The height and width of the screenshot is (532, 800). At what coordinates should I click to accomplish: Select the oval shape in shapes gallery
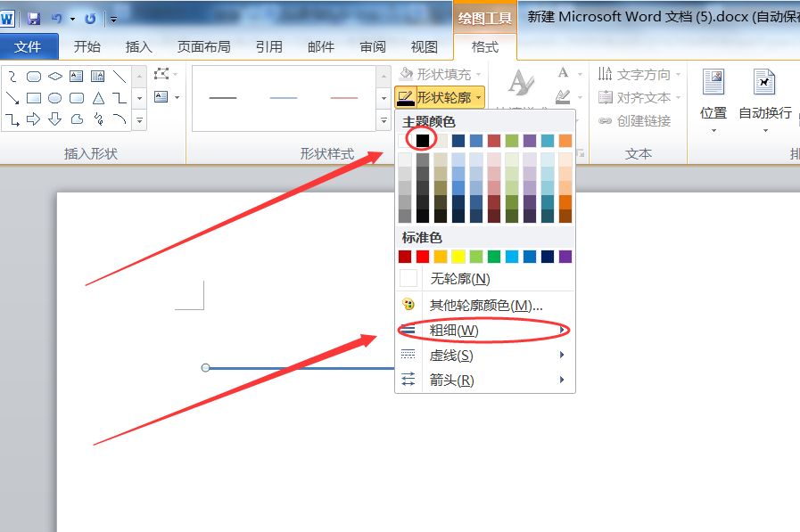pos(55,98)
